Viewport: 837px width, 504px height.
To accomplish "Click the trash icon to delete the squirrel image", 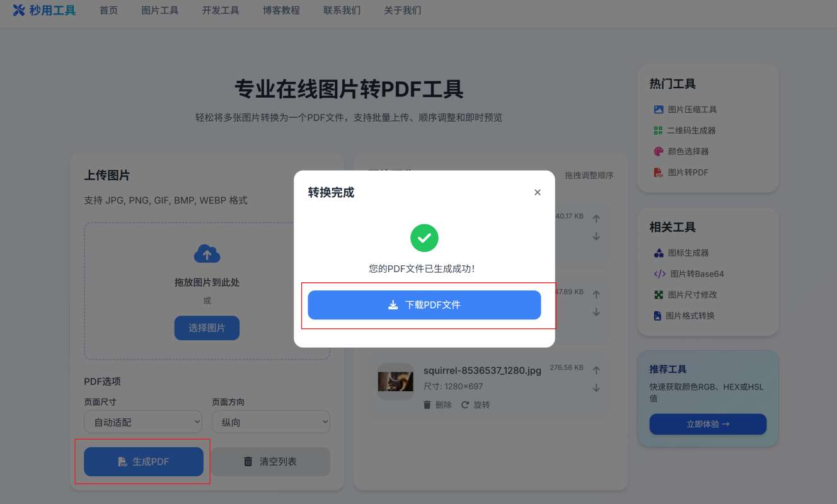I will 427,405.
